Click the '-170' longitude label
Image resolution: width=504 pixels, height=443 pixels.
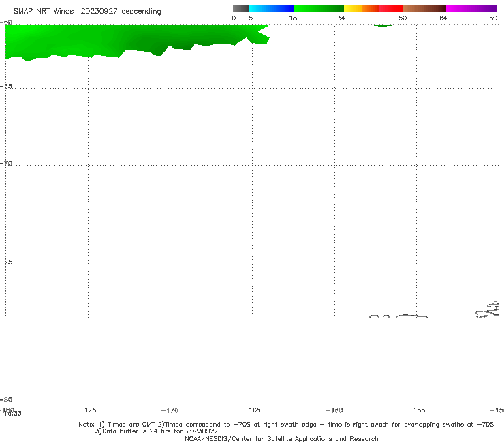coord(170,410)
